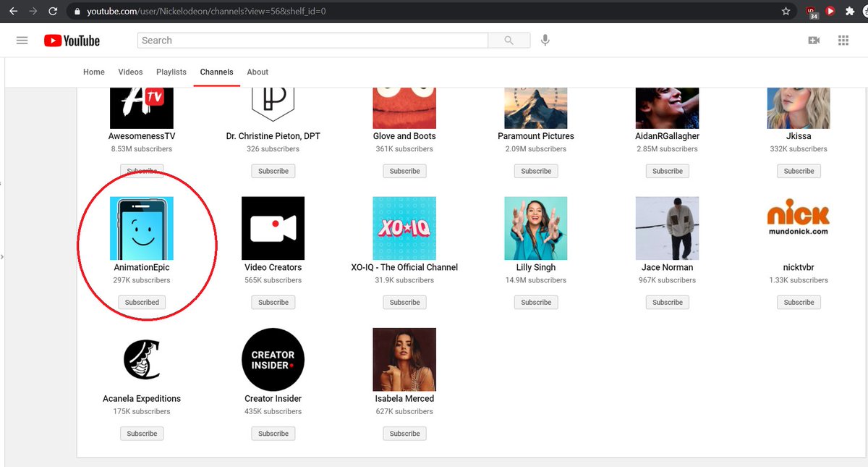
Task: Open the YouTube hamburger guide menu
Action: (22, 41)
